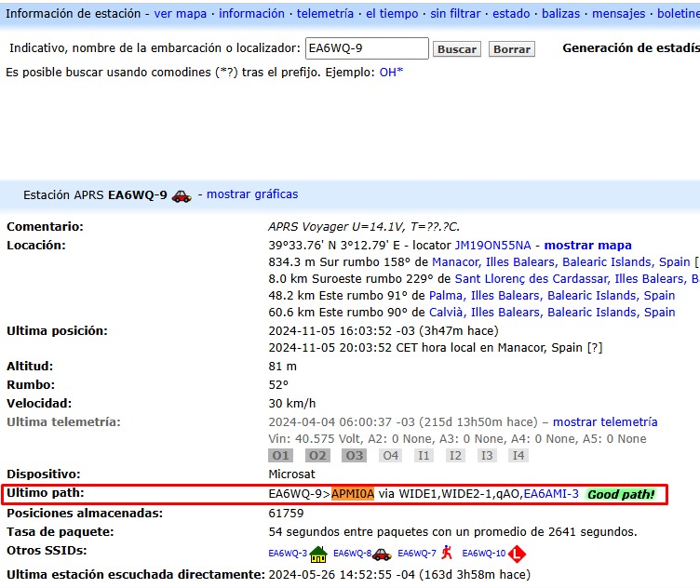The height and width of the screenshot is (588, 700).
Task: Click the red diamond L icon beside EA6WQ-10
Action: tap(517, 555)
